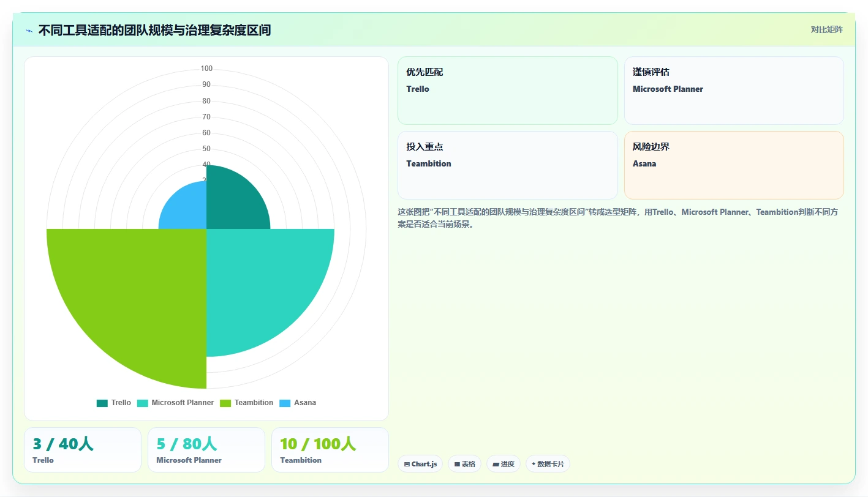This screenshot has width=868, height=497.
Task: Toggle the Trello legend entry
Action: (113, 403)
